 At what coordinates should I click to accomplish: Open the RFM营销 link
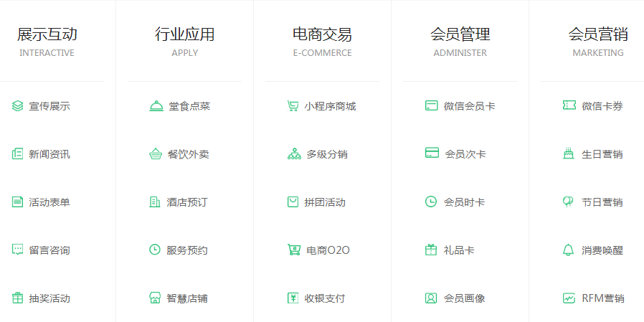click(x=602, y=298)
